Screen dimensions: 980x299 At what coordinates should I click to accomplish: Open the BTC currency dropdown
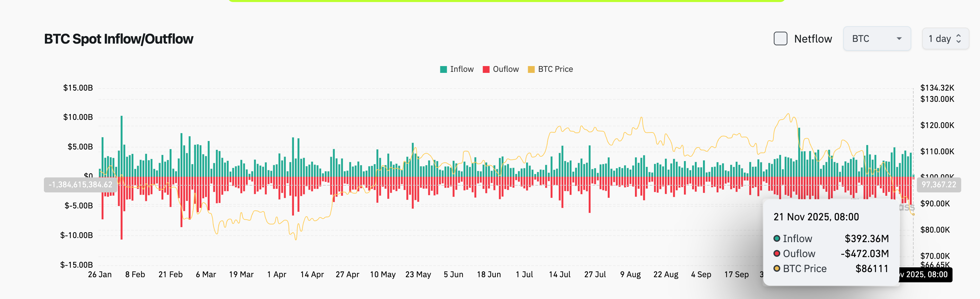pyautogui.click(x=876, y=39)
